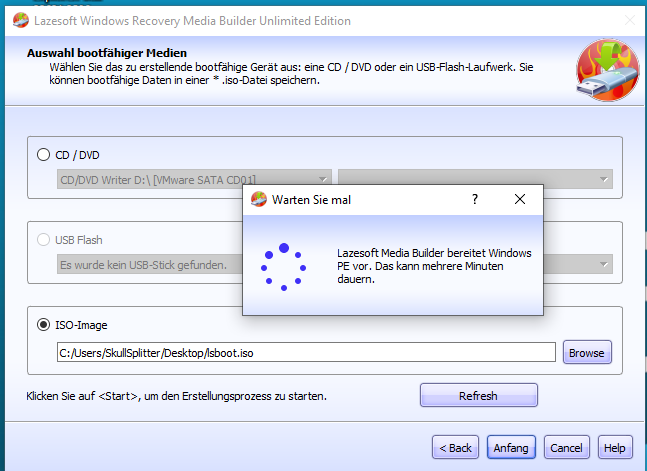
Task: Select the CD / DVD radio option
Action: click(43, 155)
